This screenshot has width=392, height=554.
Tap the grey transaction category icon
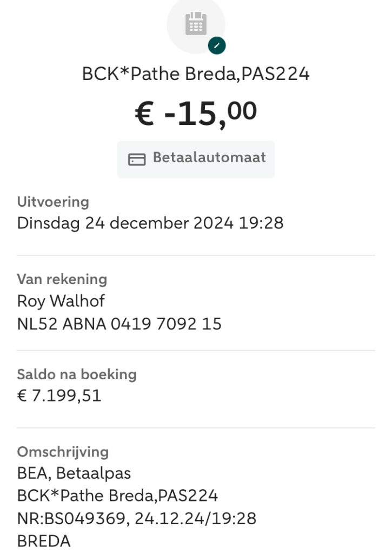(x=196, y=24)
